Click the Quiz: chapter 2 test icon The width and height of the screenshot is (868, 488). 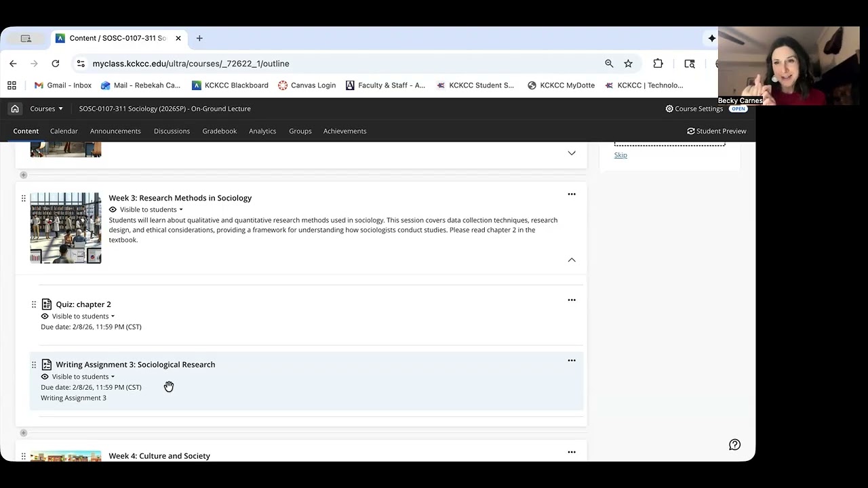[x=46, y=304]
